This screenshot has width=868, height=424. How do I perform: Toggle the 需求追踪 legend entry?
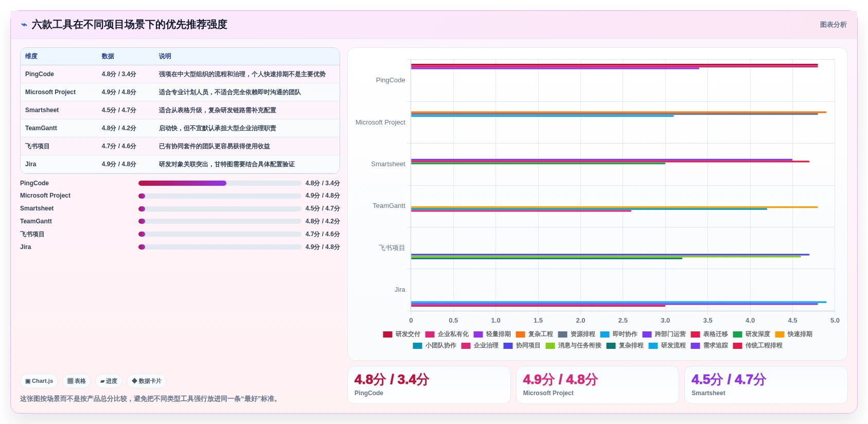click(x=709, y=346)
